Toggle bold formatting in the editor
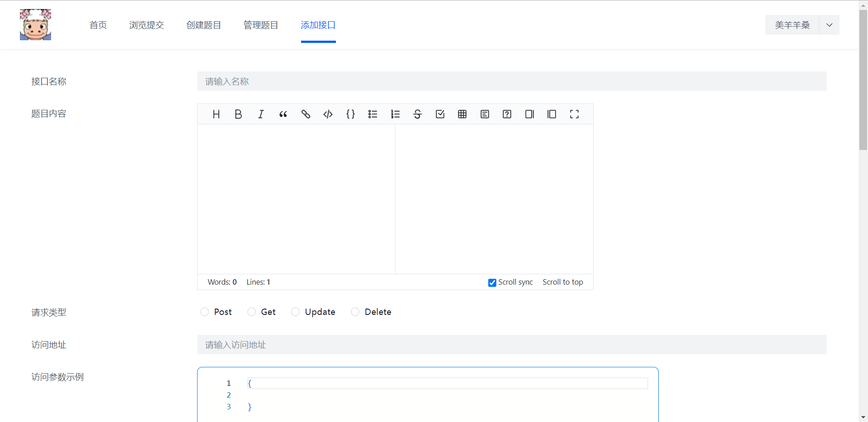The image size is (868, 422). coord(238,114)
